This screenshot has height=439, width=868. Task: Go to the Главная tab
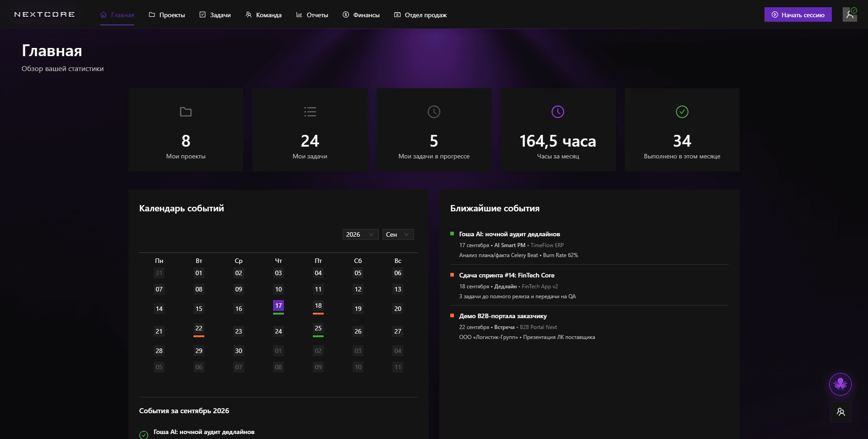117,15
